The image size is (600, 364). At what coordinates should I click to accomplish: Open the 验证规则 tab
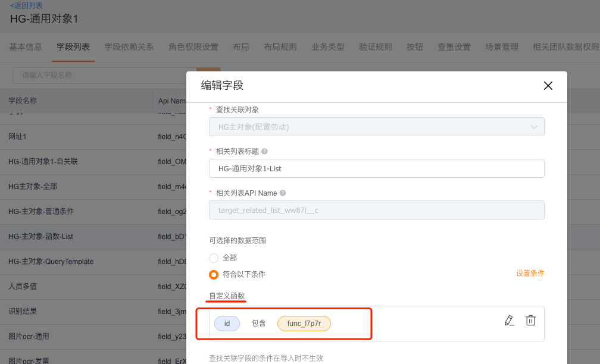(x=376, y=47)
